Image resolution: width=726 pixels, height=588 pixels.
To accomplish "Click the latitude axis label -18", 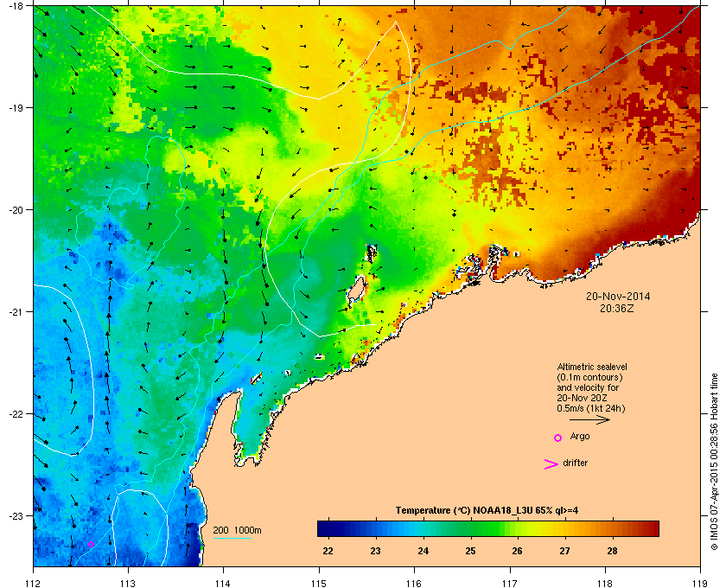I will click(x=16, y=6).
